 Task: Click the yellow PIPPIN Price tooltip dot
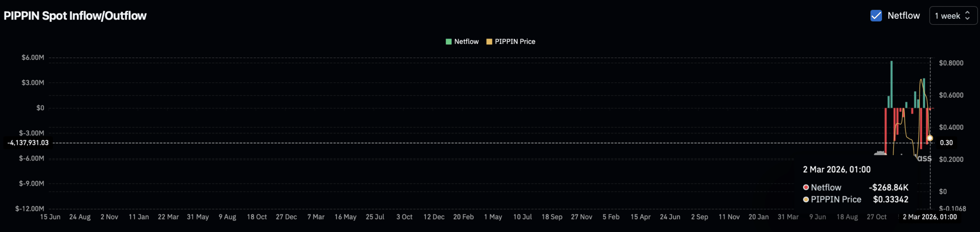click(806, 199)
